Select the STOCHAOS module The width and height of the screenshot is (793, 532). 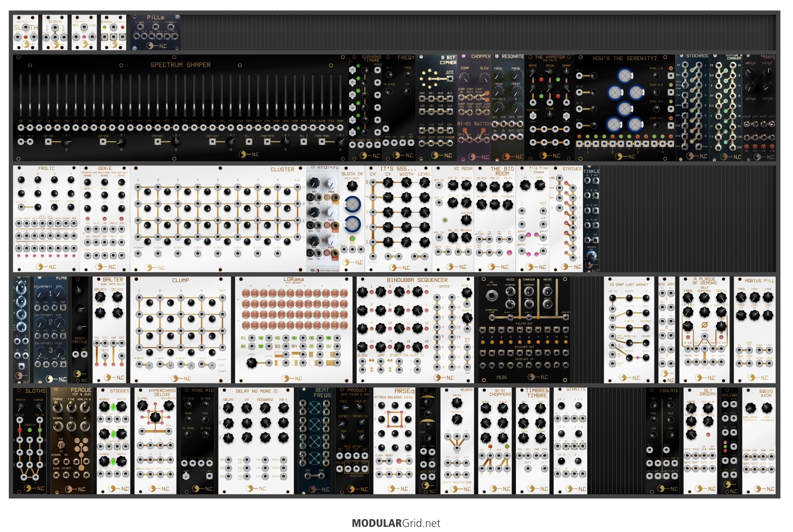692,108
